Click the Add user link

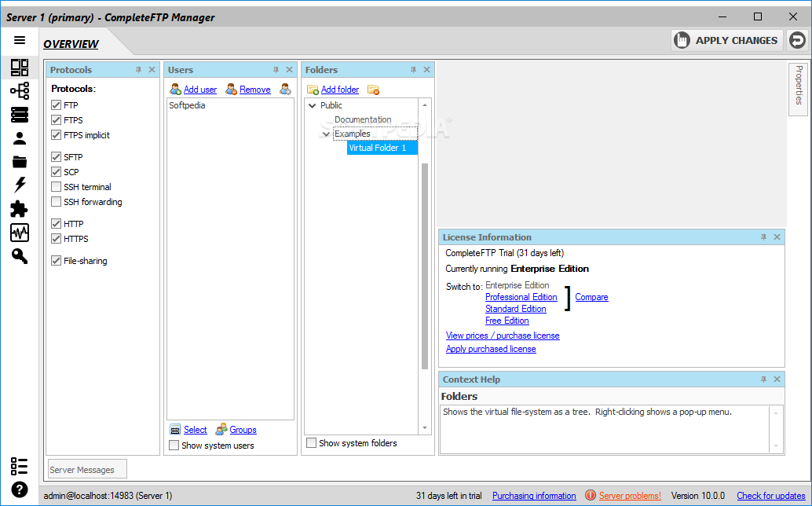[x=200, y=90]
